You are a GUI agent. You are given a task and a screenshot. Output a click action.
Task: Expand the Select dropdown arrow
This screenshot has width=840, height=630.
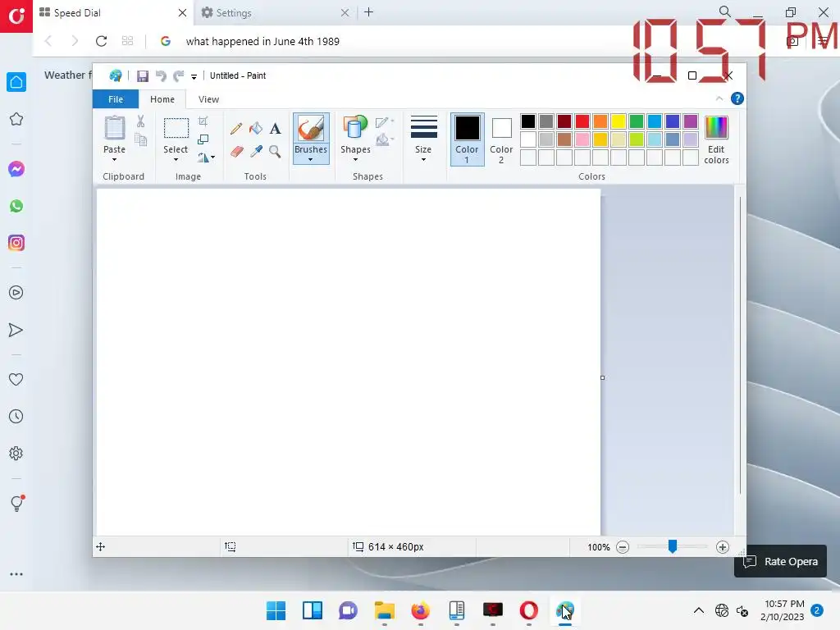pos(176,160)
